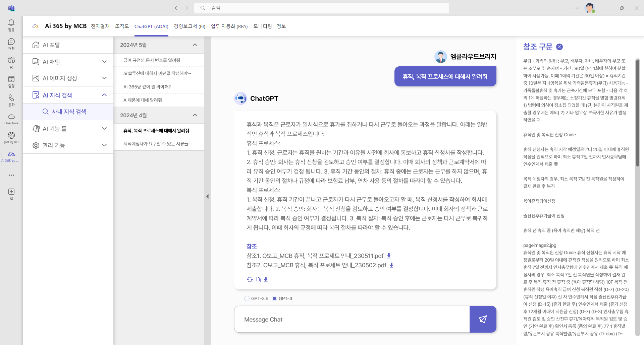
Task: Regenerate the ChatGPT response
Action: point(250,279)
